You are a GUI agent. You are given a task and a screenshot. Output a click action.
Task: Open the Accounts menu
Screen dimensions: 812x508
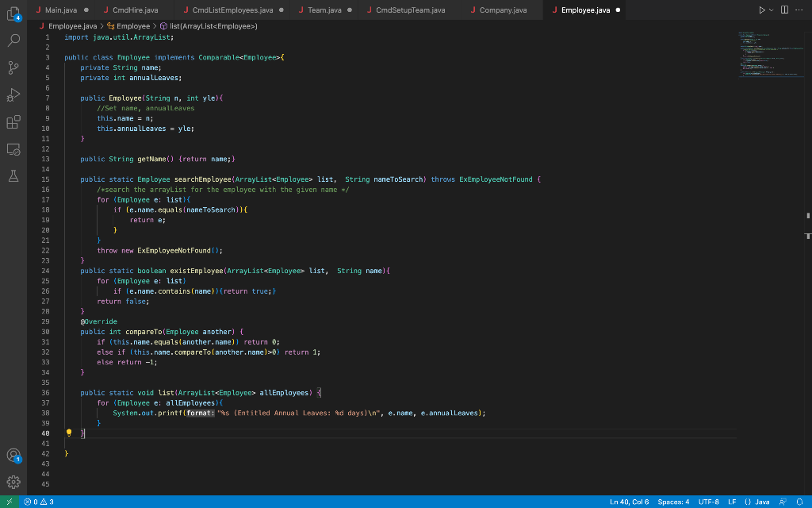click(13, 456)
